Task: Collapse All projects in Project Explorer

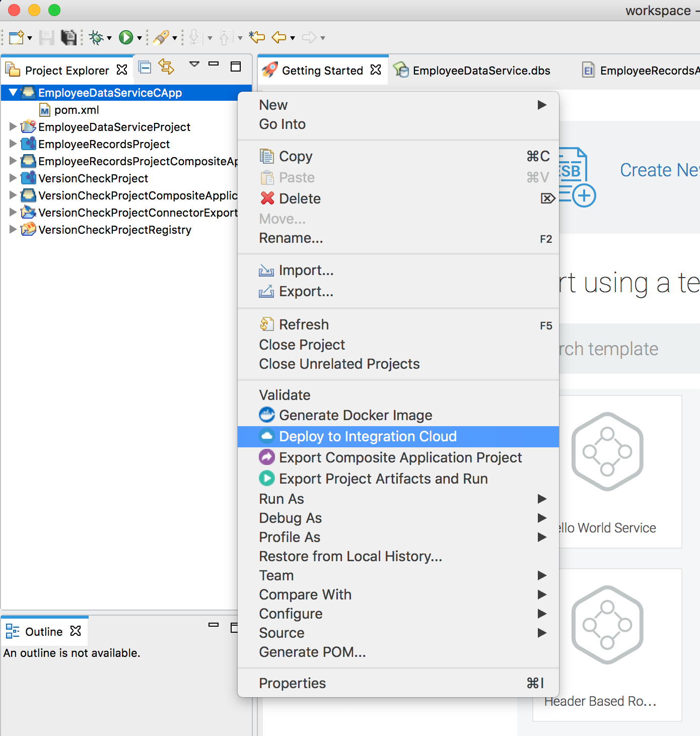Action: tap(145, 68)
